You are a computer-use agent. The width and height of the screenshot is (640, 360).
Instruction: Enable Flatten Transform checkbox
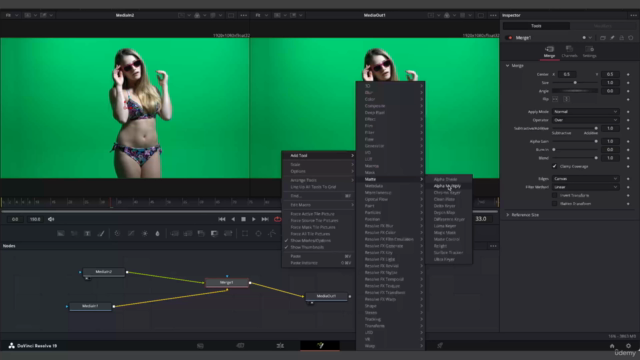coord(554,204)
